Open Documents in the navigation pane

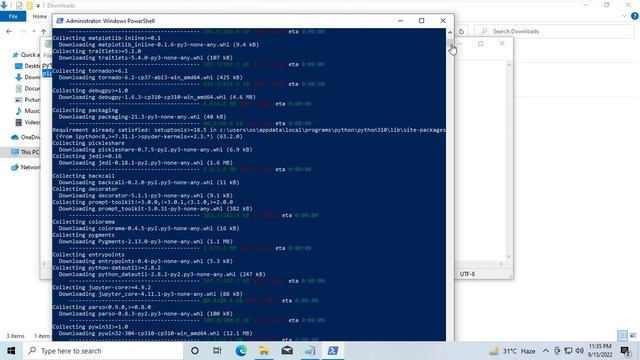(x=28, y=88)
